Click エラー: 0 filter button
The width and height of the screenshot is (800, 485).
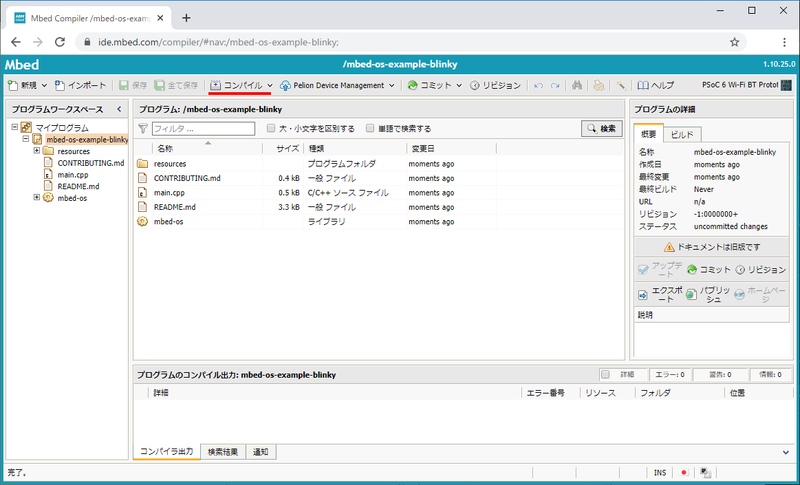click(670, 374)
